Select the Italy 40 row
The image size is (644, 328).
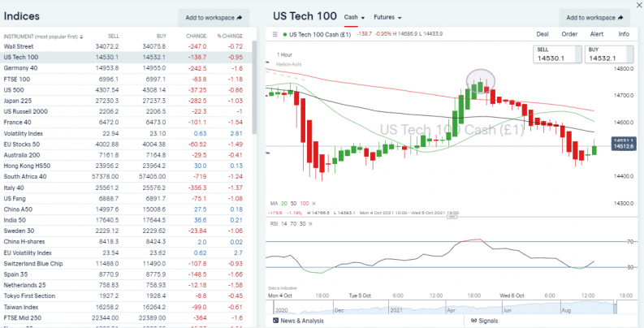124,188
